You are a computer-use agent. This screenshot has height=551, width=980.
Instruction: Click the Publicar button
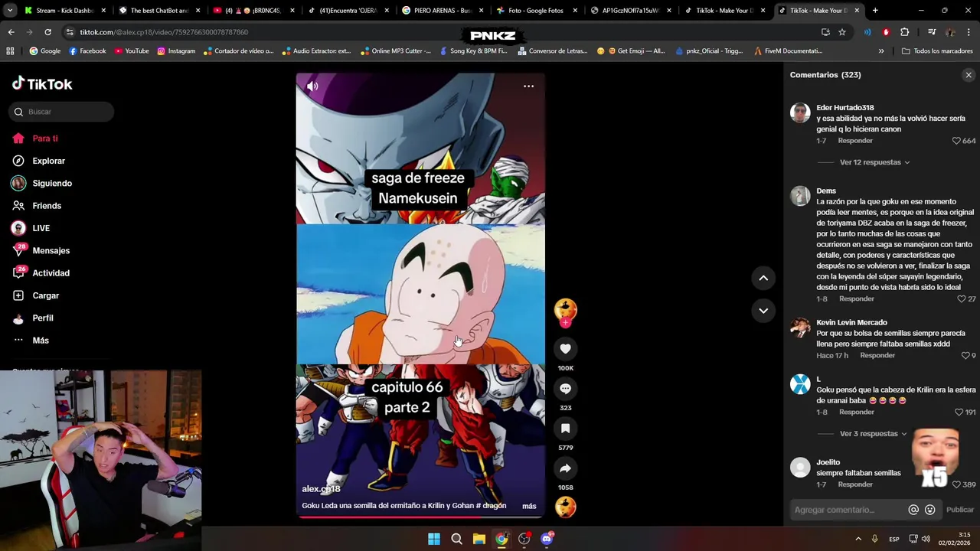tap(960, 510)
